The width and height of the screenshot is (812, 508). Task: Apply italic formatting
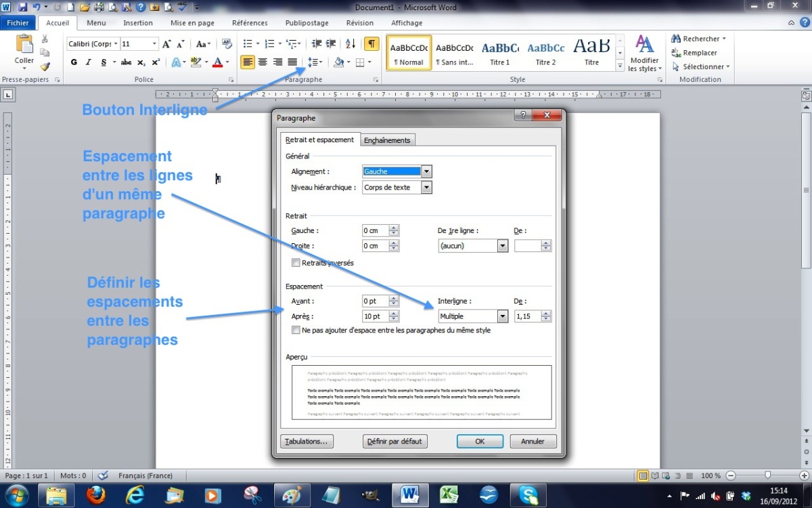pyautogui.click(x=89, y=62)
